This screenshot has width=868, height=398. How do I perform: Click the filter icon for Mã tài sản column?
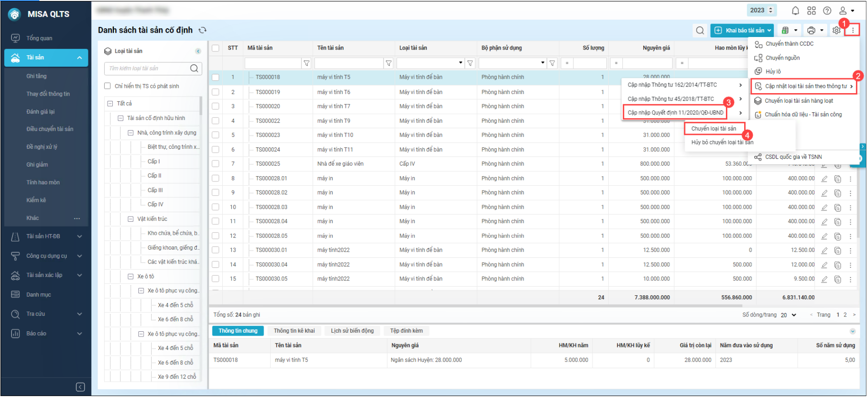click(x=307, y=63)
